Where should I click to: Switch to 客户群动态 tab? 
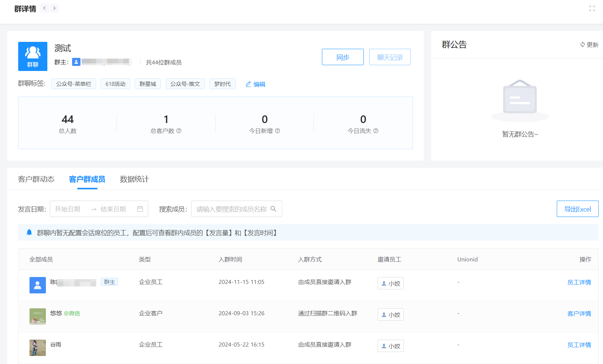tap(36, 179)
